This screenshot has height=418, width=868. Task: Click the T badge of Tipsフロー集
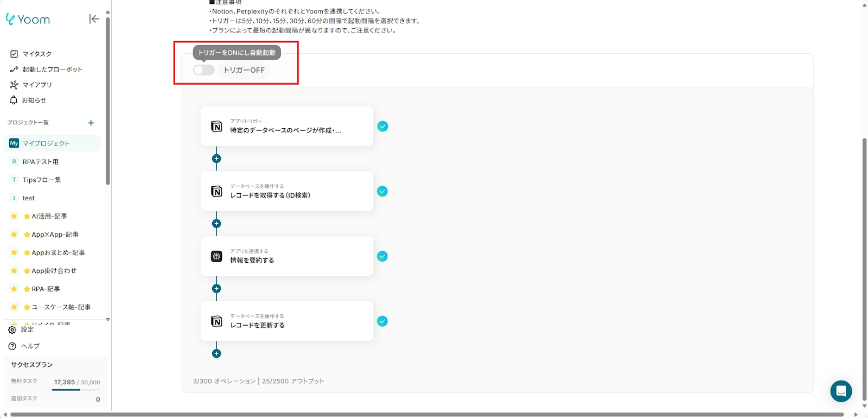14,180
